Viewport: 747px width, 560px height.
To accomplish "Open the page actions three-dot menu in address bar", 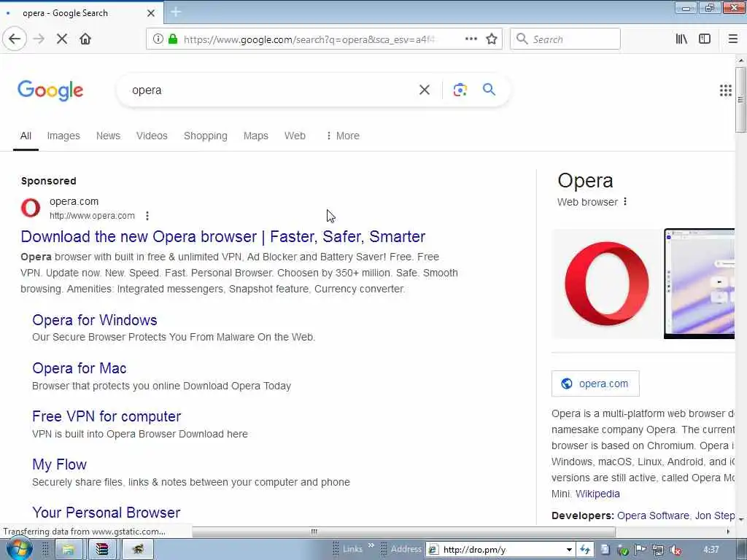I will click(471, 39).
